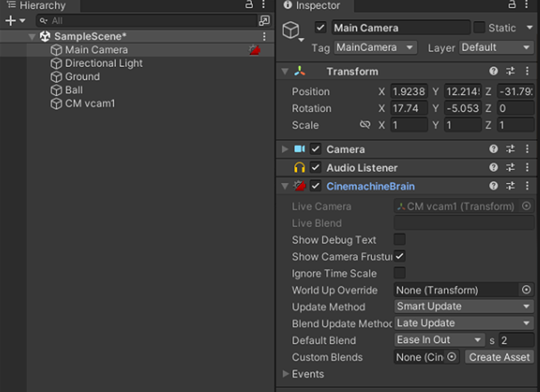The image size is (540, 392).
Task: Click the CinemachineBrain script title link
Action: [370, 186]
